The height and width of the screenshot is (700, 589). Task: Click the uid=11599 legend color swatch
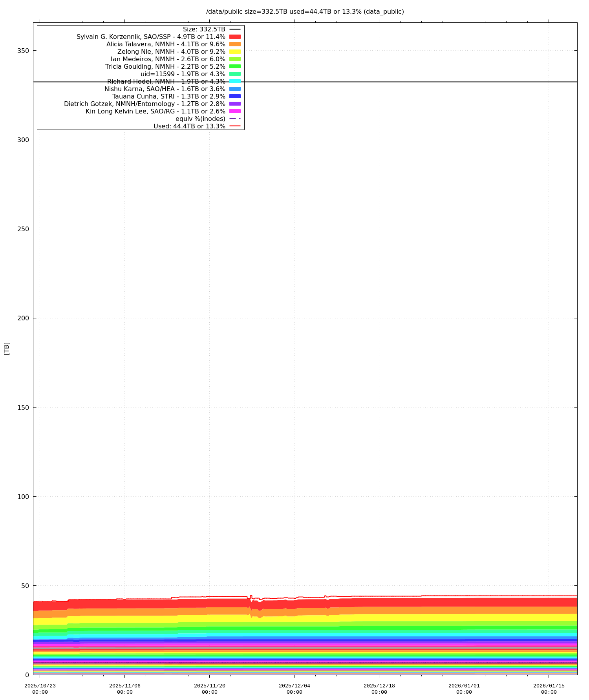tap(235, 74)
